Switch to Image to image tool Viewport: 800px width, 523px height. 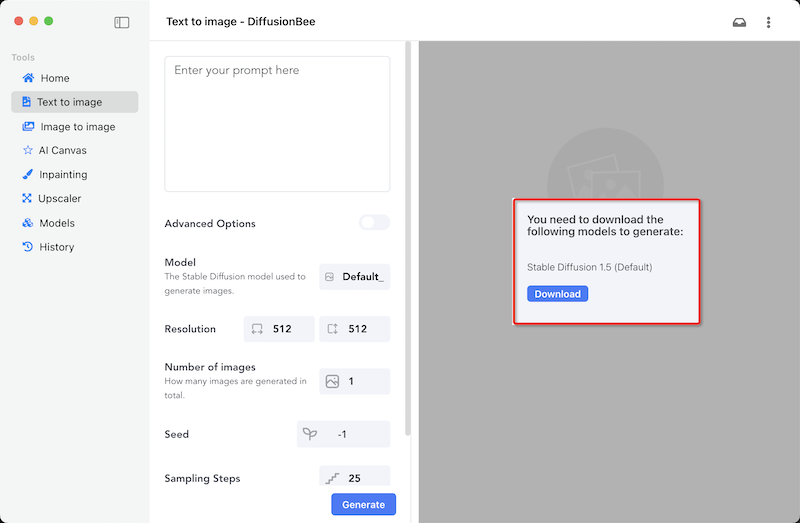74,126
